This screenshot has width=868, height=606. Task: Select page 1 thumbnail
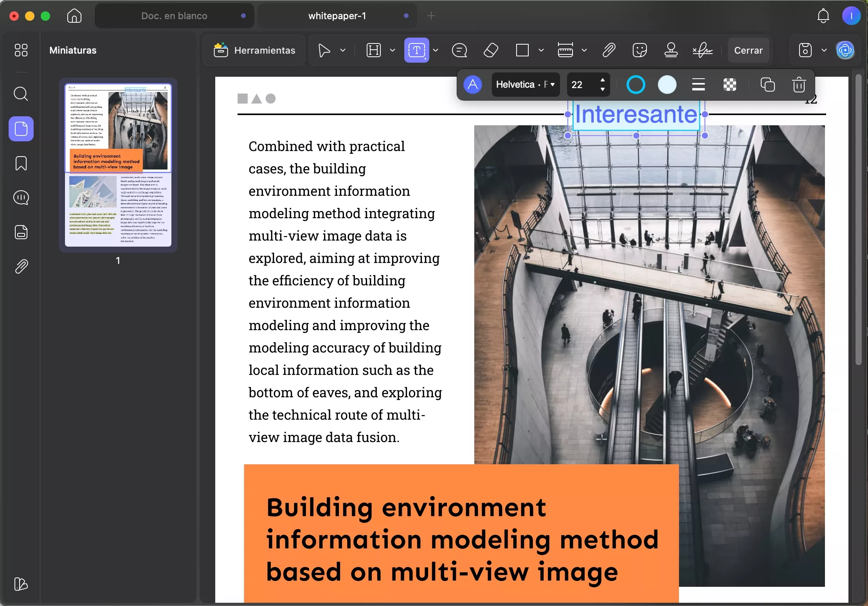click(118, 165)
